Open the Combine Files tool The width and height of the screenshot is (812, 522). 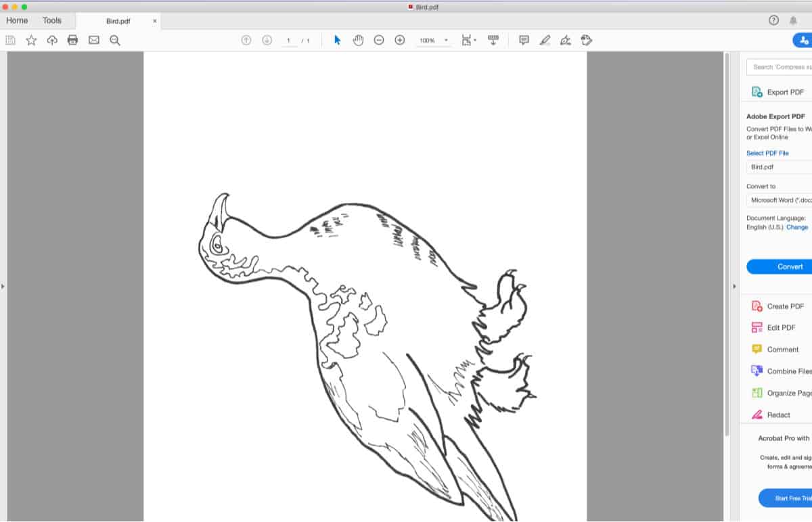point(782,371)
